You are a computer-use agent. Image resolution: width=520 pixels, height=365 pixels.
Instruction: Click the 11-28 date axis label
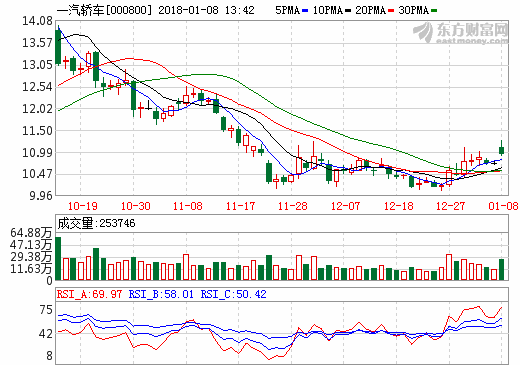click(293, 206)
